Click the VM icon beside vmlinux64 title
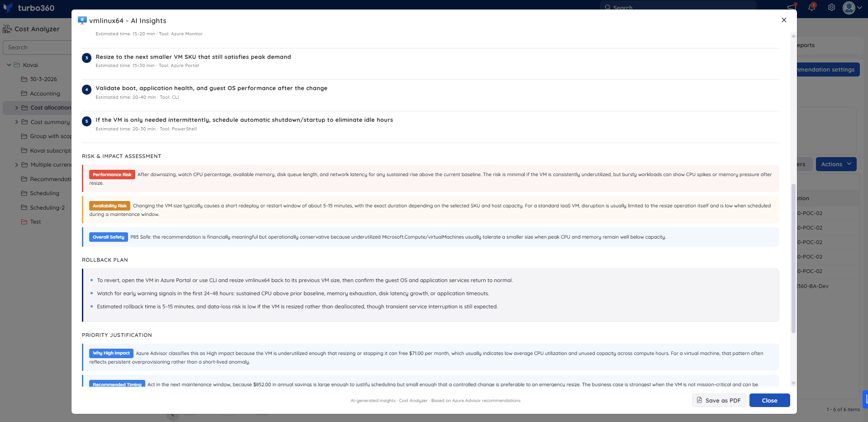Image resolution: width=868 pixels, height=422 pixels. 82,20
